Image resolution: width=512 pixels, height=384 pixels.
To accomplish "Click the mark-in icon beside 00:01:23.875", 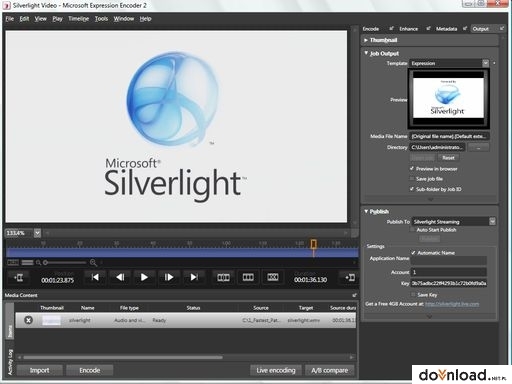I will coord(19,277).
